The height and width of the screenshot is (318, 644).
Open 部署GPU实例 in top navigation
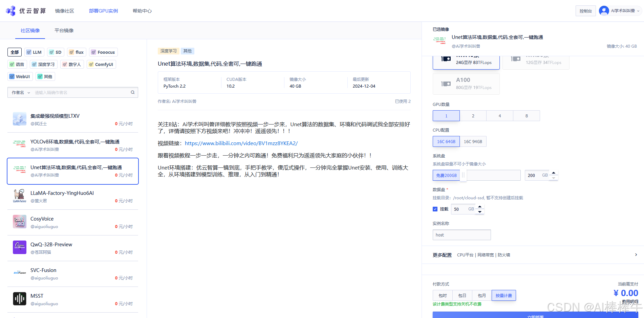(x=103, y=11)
